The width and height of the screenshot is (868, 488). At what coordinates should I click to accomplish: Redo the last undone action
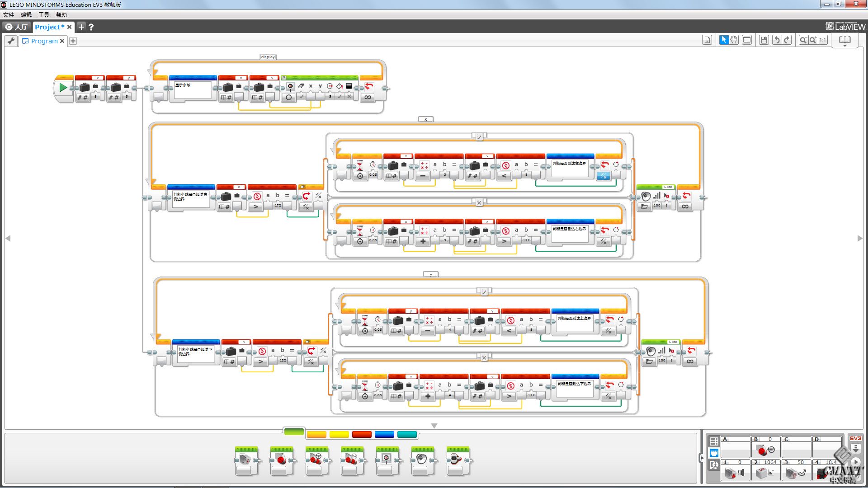(787, 40)
